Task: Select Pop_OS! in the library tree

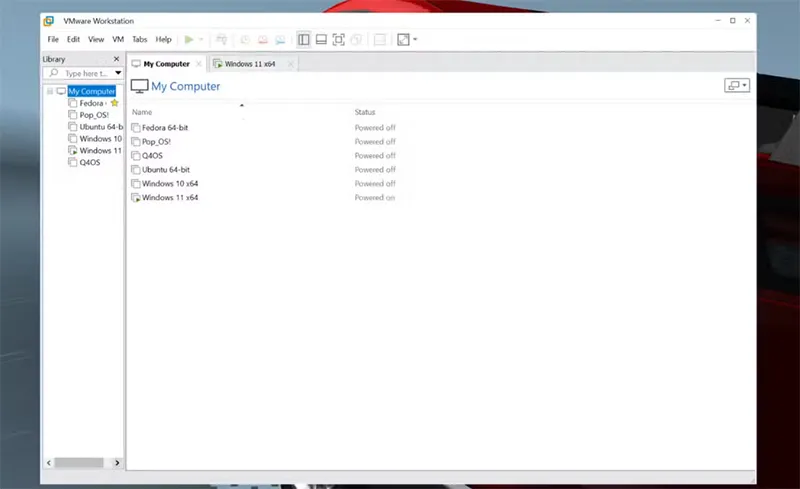Action: point(94,115)
